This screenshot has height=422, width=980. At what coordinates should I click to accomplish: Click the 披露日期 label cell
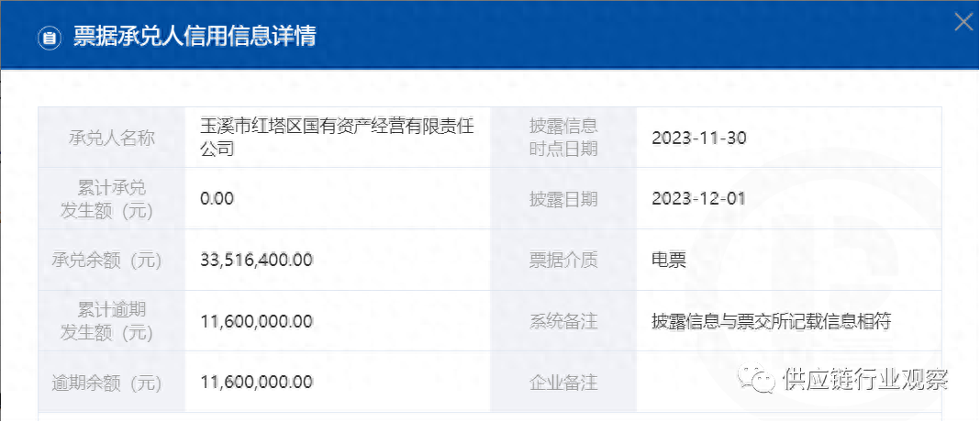coord(563,199)
